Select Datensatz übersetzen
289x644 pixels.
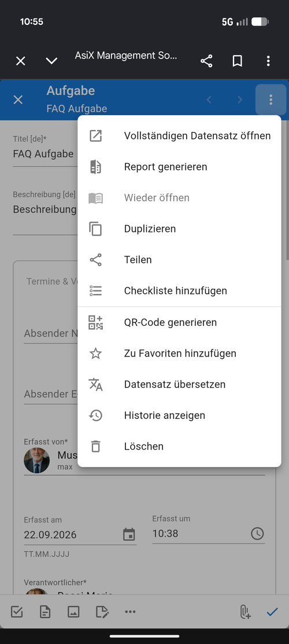click(179, 384)
